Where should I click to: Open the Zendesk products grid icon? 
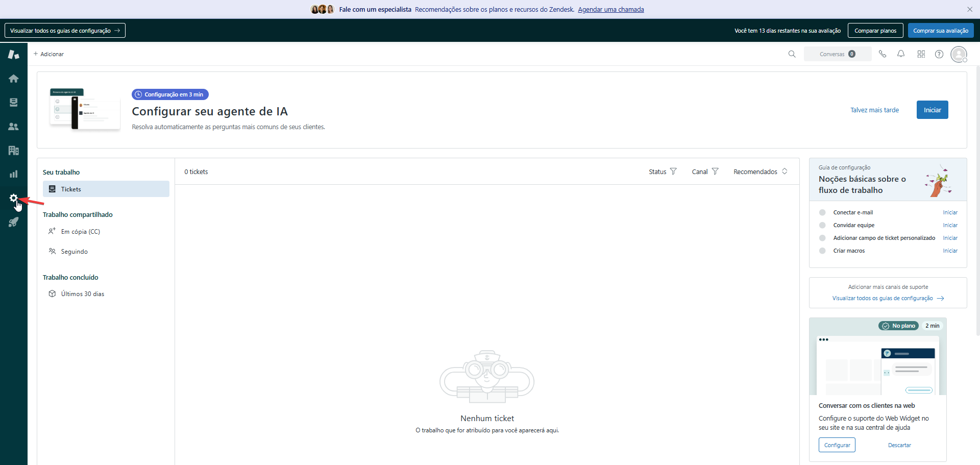click(921, 54)
